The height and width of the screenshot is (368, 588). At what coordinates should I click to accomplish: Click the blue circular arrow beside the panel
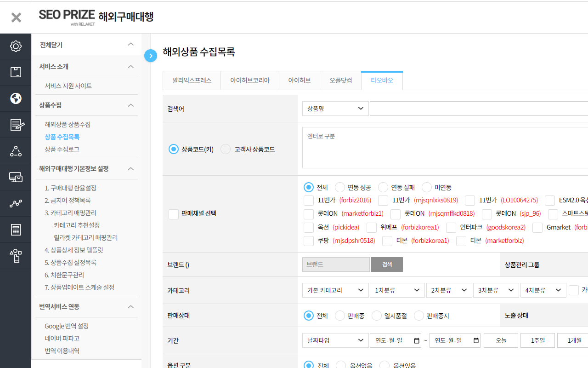click(x=151, y=55)
